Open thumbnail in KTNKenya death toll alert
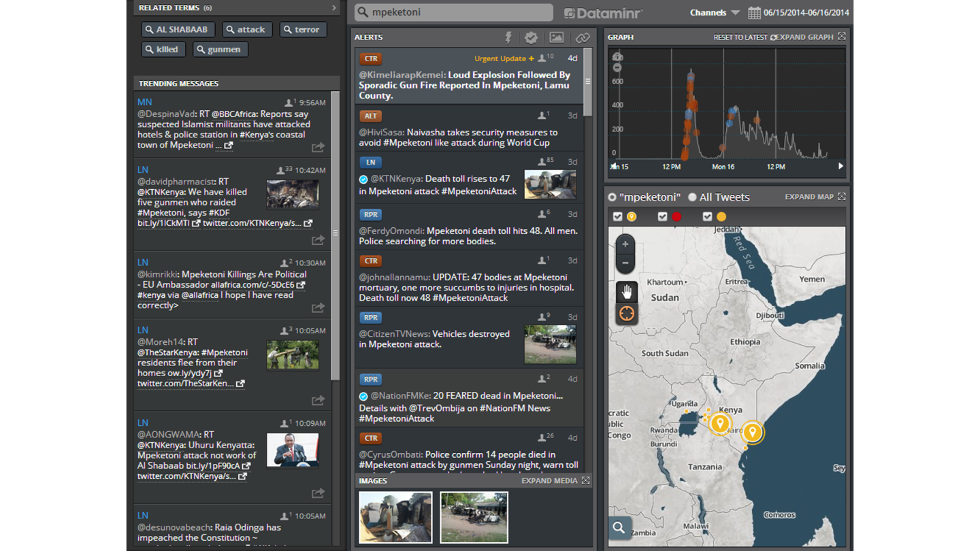 550,184
